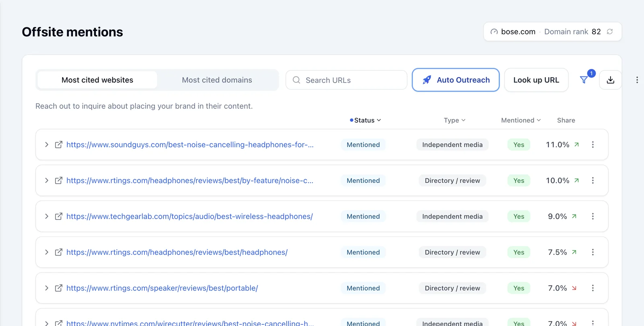The height and width of the screenshot is (326, 644).
Task: Click the rocket icon in Auto Outreach
Action: [x=427, y=80]
